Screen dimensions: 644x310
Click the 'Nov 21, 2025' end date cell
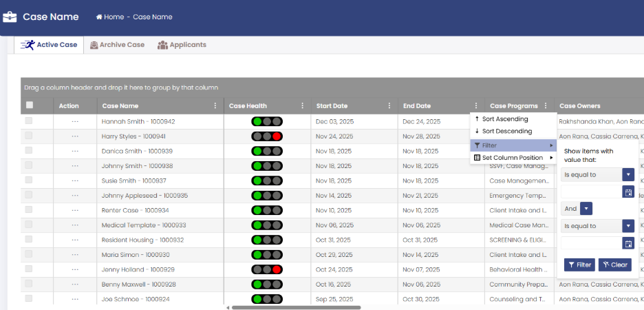pos(421,196)
